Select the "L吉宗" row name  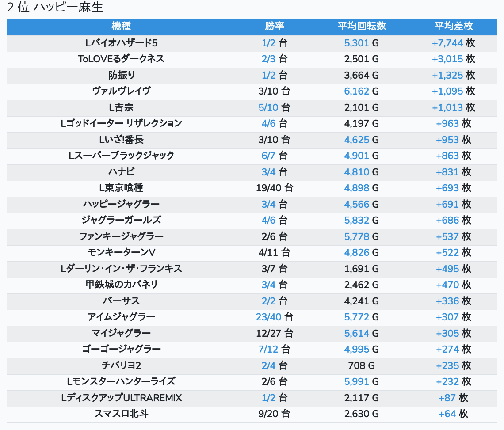[x=121, y=107]
